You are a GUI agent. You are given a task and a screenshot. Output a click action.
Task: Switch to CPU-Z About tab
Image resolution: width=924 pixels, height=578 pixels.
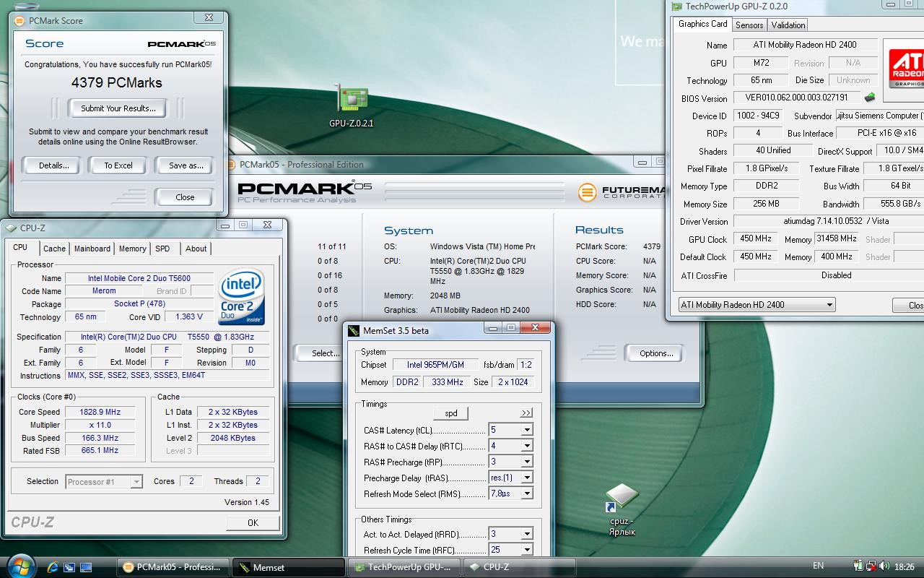[x=196, y=249]
